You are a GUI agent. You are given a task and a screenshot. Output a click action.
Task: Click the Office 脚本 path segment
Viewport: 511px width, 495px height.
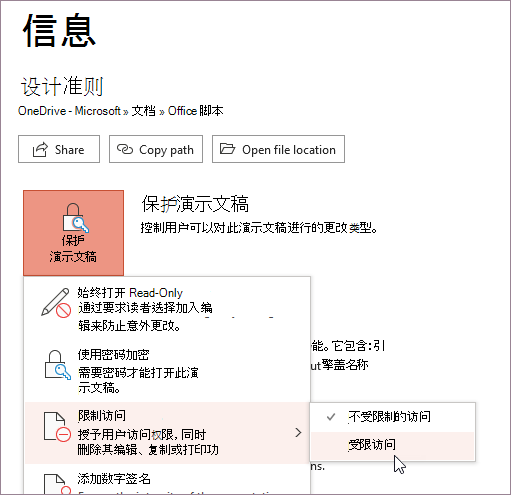195,111
